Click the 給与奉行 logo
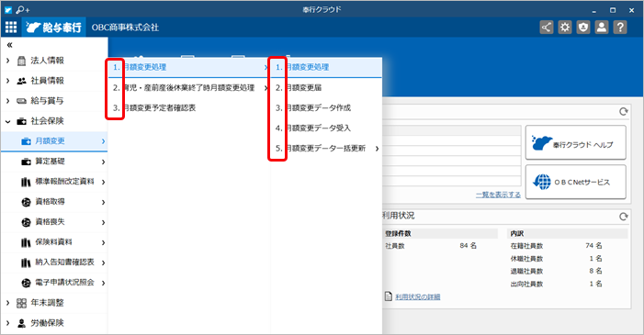Viewport: 644px width, 335px height. click(54, 28)
